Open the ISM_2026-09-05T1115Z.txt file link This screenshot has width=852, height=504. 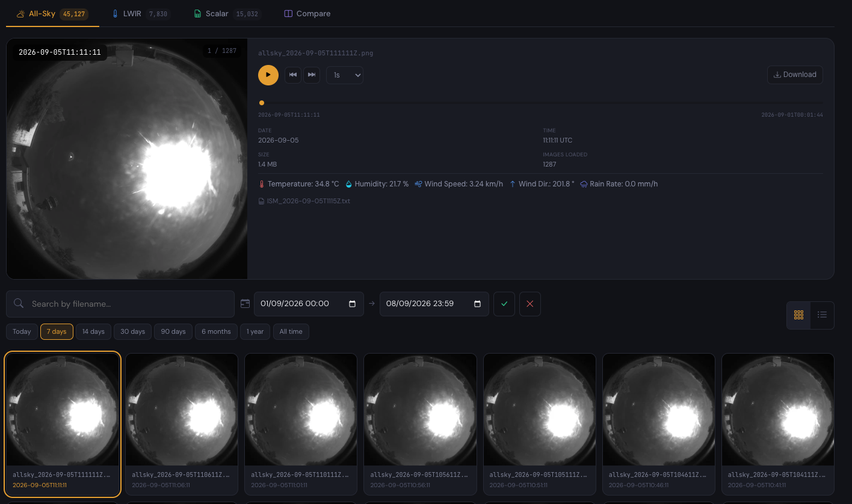tap(304, 201)
